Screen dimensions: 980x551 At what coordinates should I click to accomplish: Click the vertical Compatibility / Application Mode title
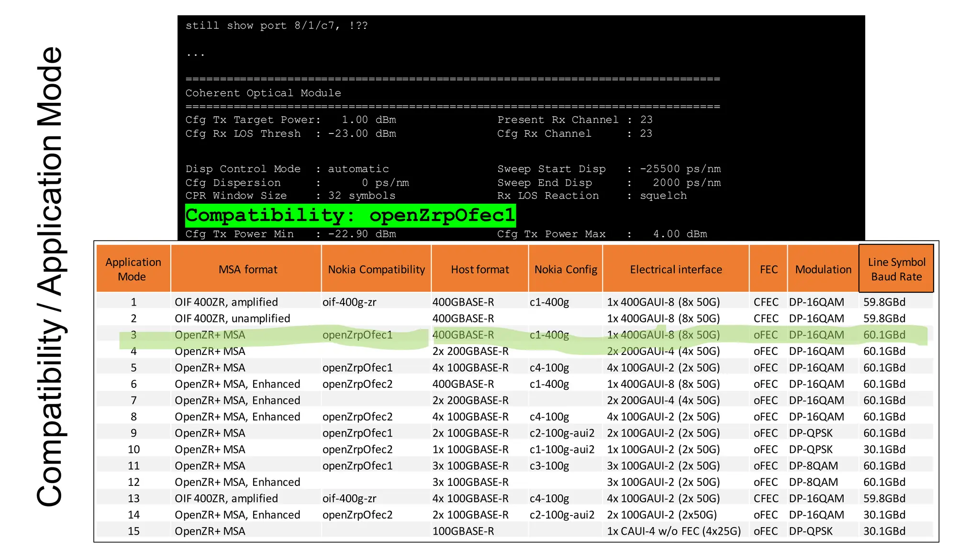(x=49, y=276)
